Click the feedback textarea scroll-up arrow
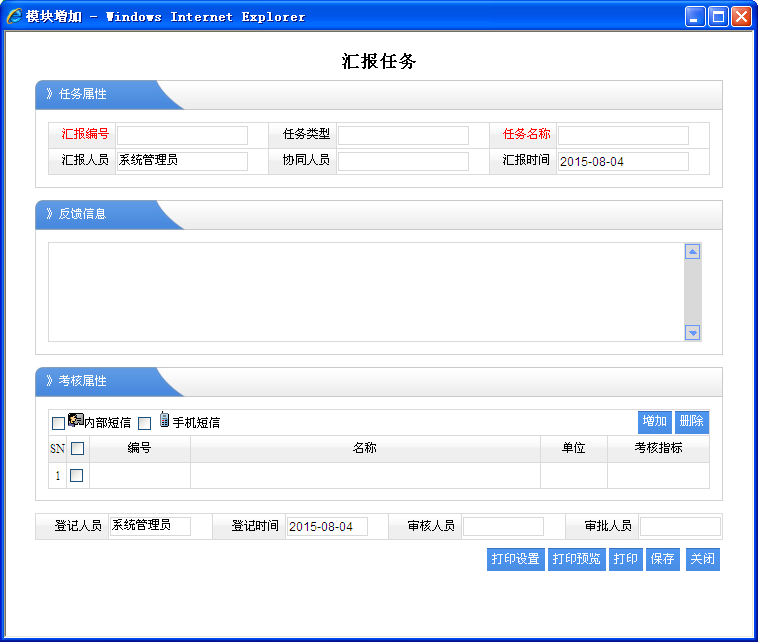The height and width of the screenshot is (642, 758). tap(692, 252)
